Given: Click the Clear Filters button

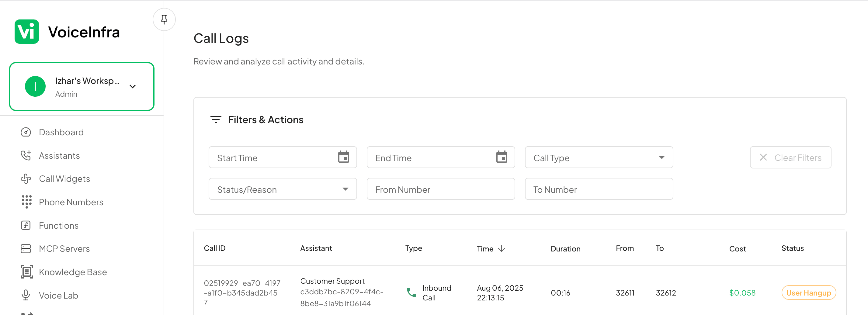Looking at the screenshot, I should [x=790, y=157].
